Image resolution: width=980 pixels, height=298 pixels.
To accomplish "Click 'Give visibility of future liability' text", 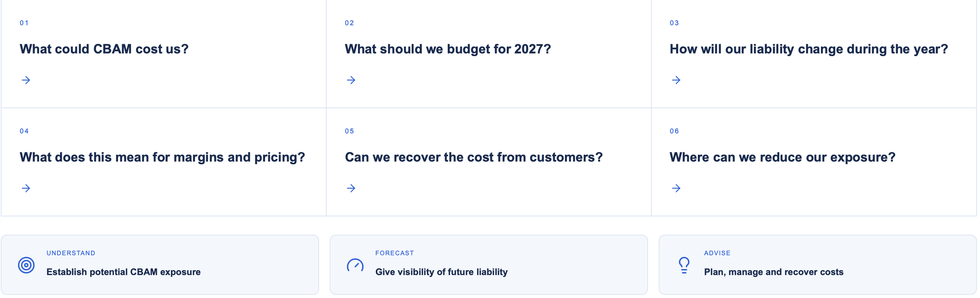I will pyautogui.click(x=441, y=272).
